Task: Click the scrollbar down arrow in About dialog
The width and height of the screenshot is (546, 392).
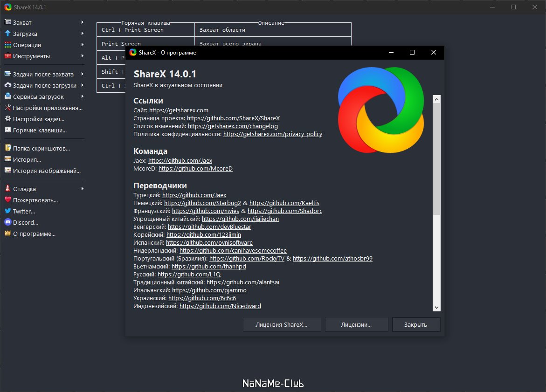Action: point(436,307)
